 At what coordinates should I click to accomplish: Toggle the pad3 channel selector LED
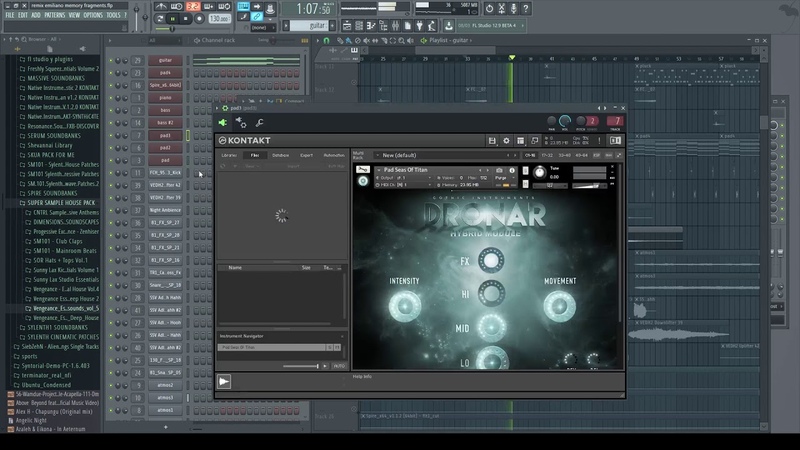(x=188, y=136)
